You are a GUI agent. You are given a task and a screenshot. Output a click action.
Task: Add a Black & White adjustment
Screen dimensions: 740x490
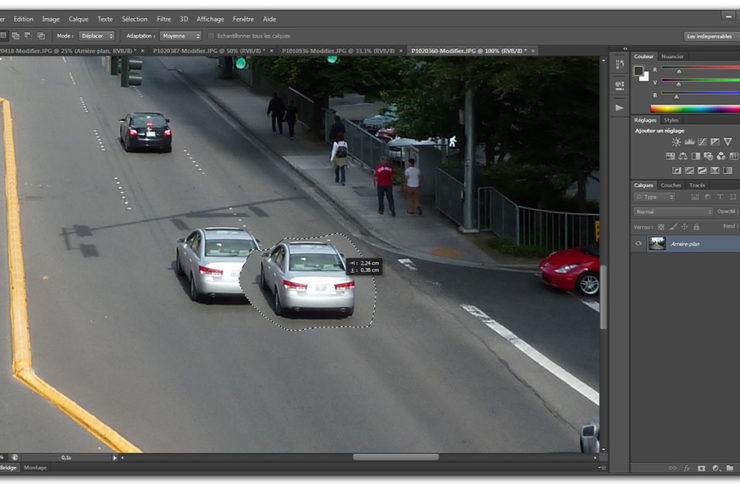(x=696, y=156)
